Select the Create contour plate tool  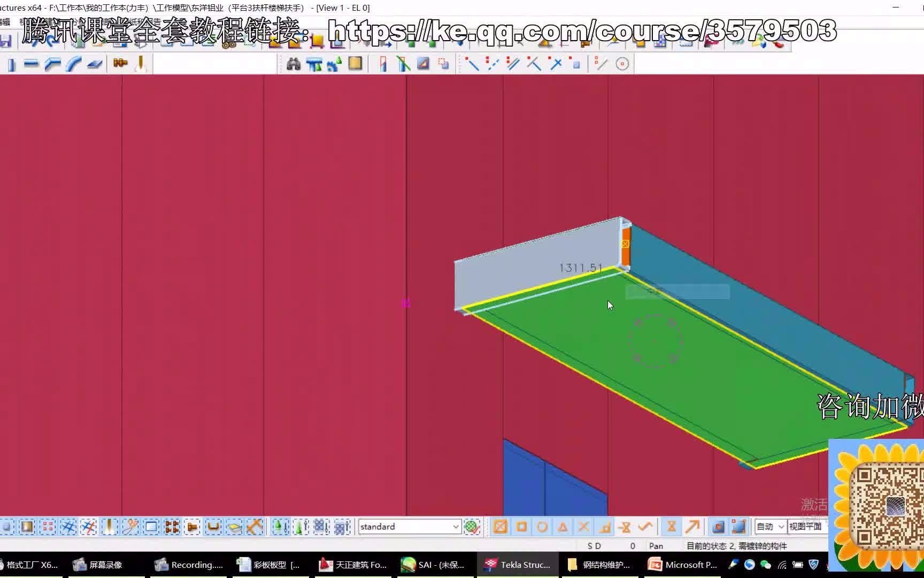(x=95, y=64)
